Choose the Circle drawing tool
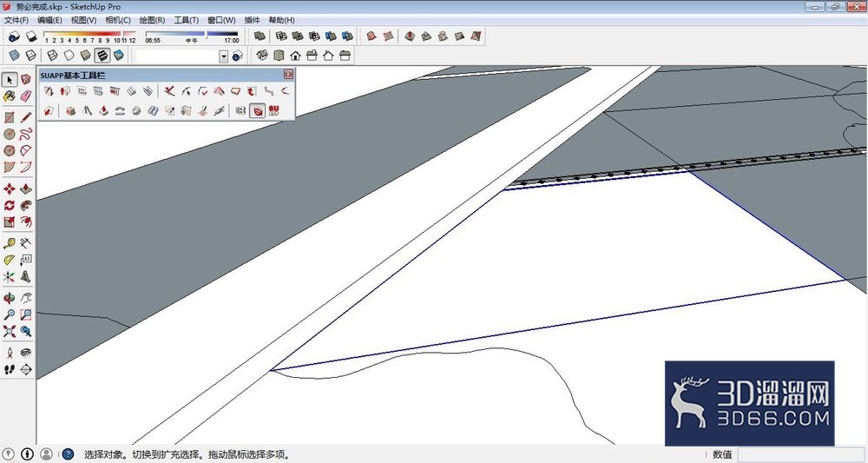 point(10,134)
